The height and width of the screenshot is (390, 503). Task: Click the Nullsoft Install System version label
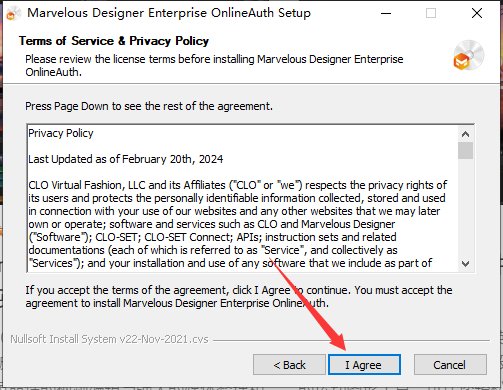[x=109, y=339]
